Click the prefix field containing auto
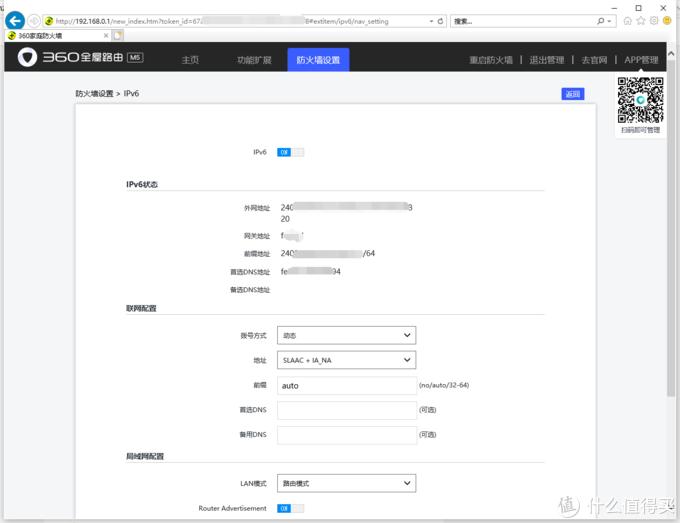This screenshot has width=680, height=523. (x=347, y=386)
